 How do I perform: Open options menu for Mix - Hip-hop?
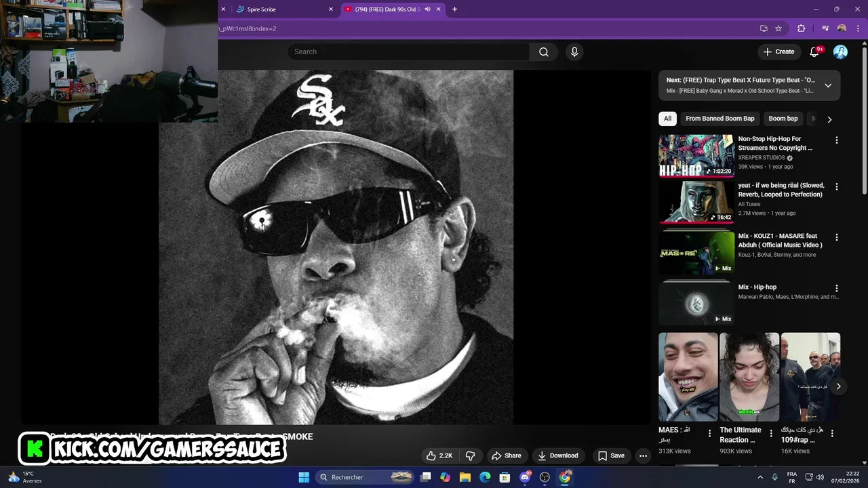click(836, 288)
